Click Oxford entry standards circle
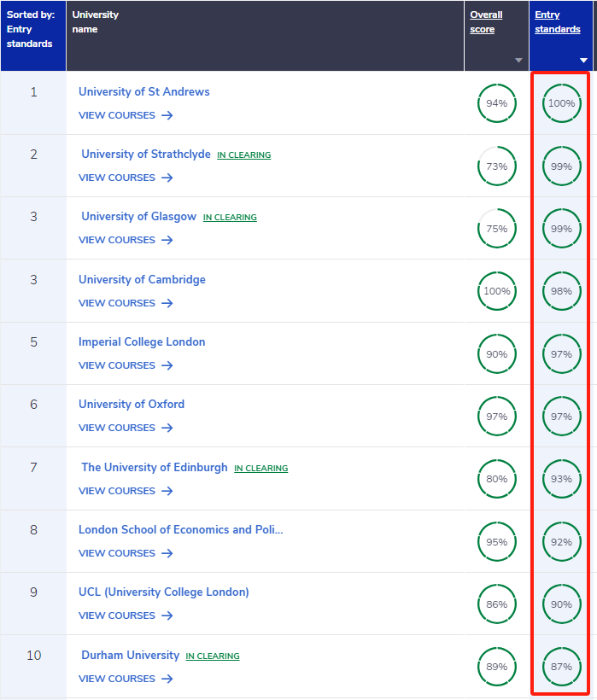The width and height of the screenshot is (597, 700). coord(562,417)
